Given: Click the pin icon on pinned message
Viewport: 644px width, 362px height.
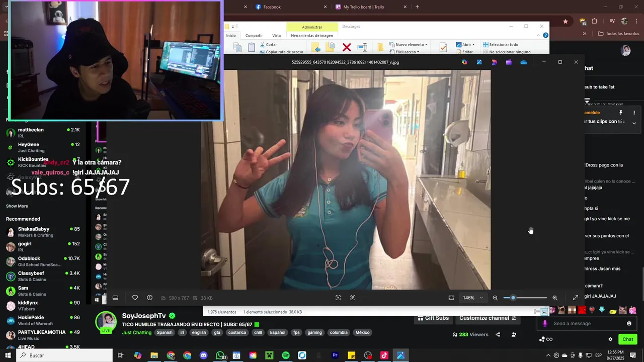Looking at the screenshot, I should pos(620,113).
